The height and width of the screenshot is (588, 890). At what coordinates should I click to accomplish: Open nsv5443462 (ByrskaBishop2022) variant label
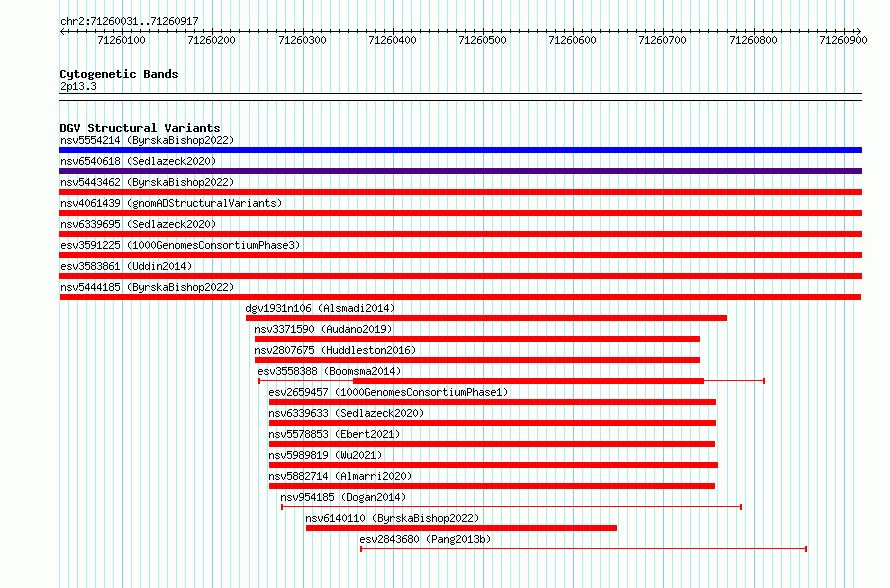pyautogui.click(x=147, y=182)
